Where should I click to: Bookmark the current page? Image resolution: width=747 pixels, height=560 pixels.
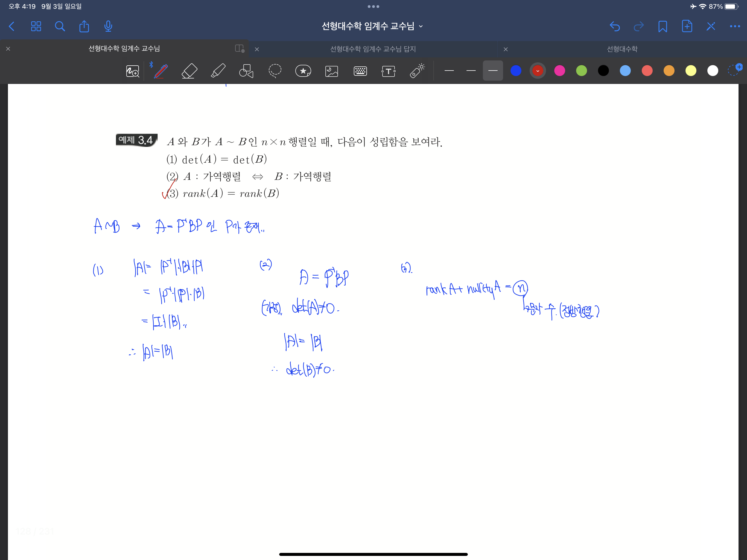coord(663,26)
